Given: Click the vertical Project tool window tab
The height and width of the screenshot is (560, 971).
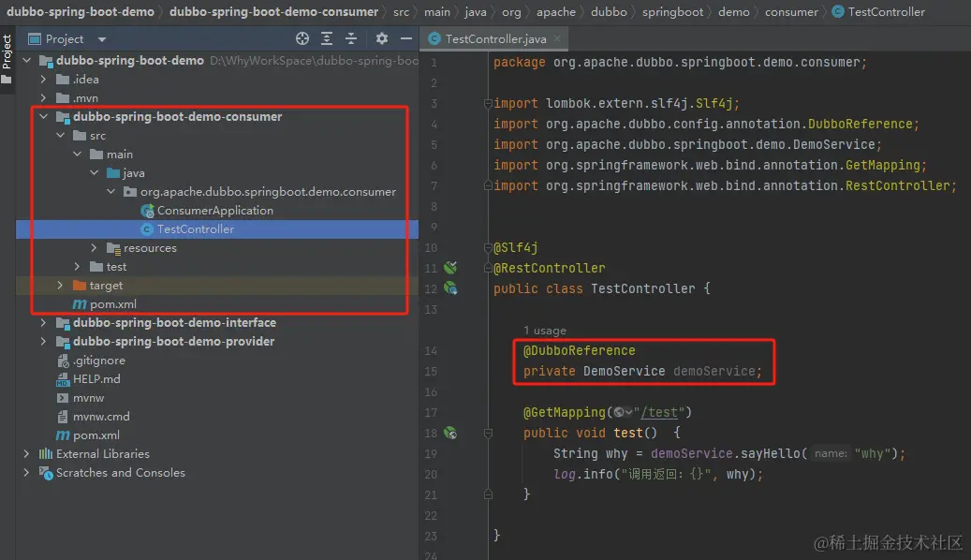Looking at the screenshot, I should [x=7, y=52].
